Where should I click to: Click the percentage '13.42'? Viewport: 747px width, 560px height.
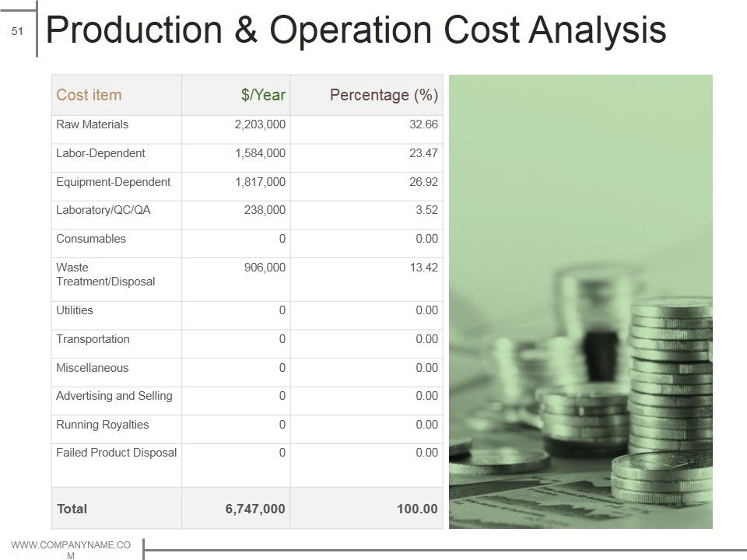[424, 268]
